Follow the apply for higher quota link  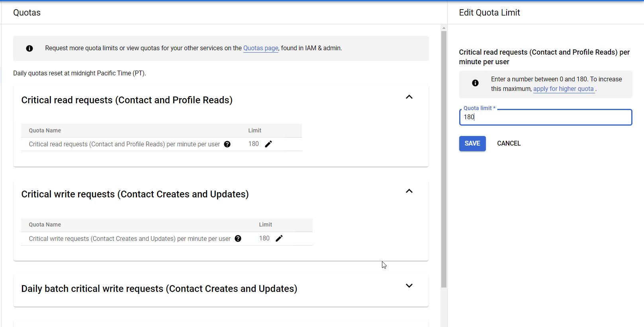pyautogui.click(x=564, y=89)
